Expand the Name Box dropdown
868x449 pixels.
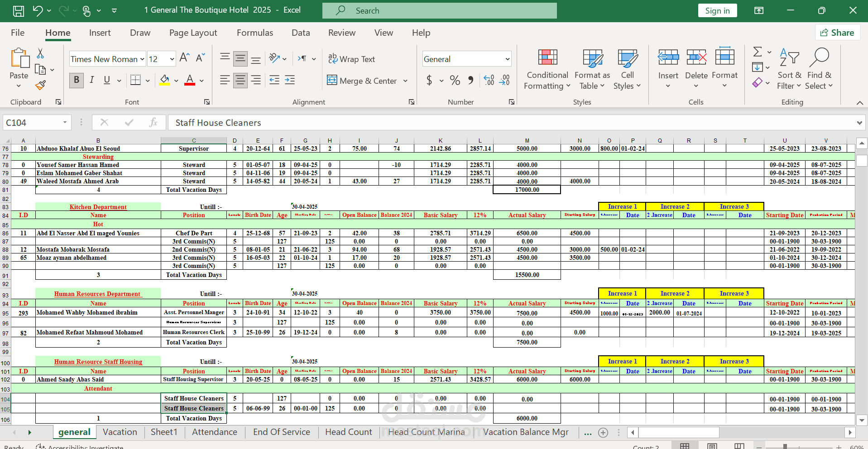pos(65,122)
